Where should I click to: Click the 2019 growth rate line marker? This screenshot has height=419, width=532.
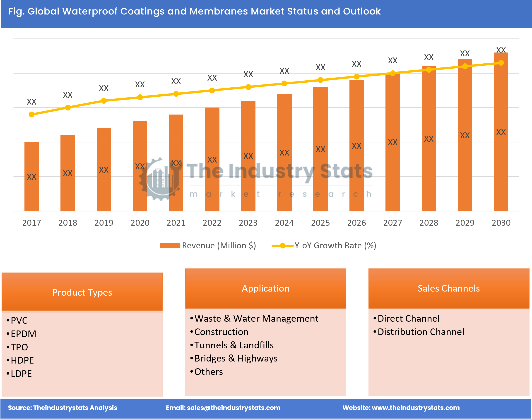point(104,101)
